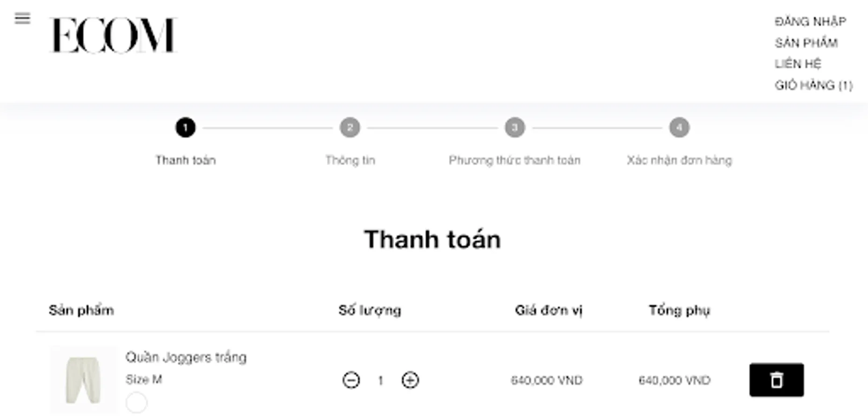Select Xác nhận đơn hàng step label
Viewport: 868px width, 420px height.
coord(679,161)
